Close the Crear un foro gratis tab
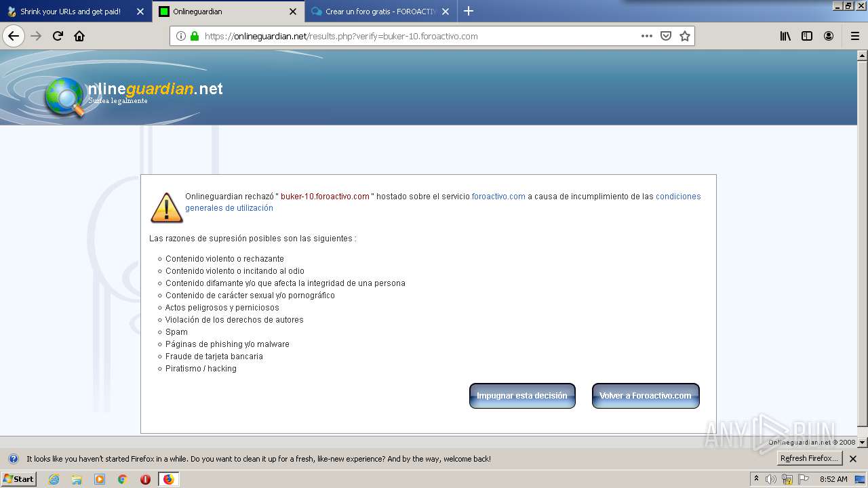 [446, 12]
